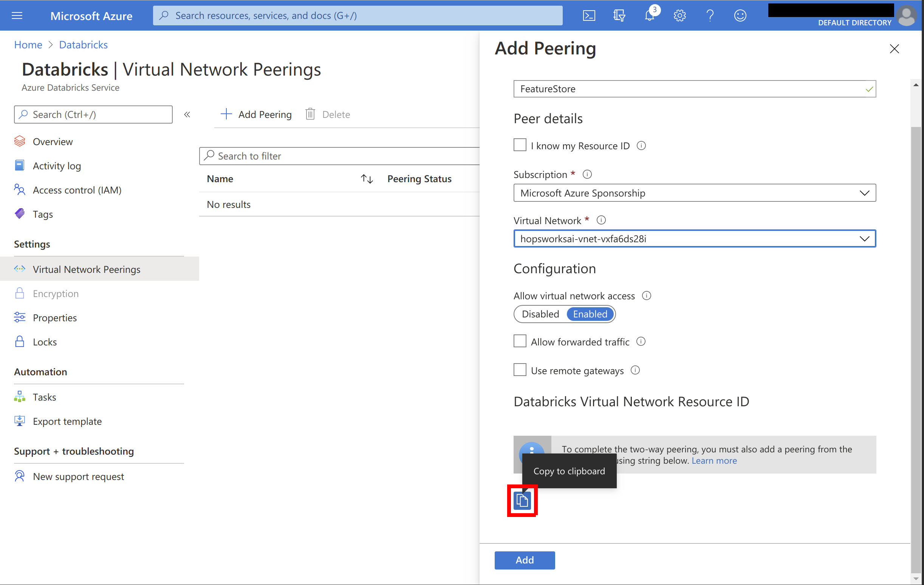Screen dimensions: 924x585
Task: Open the help question mark icon
Action: (709, 15)
